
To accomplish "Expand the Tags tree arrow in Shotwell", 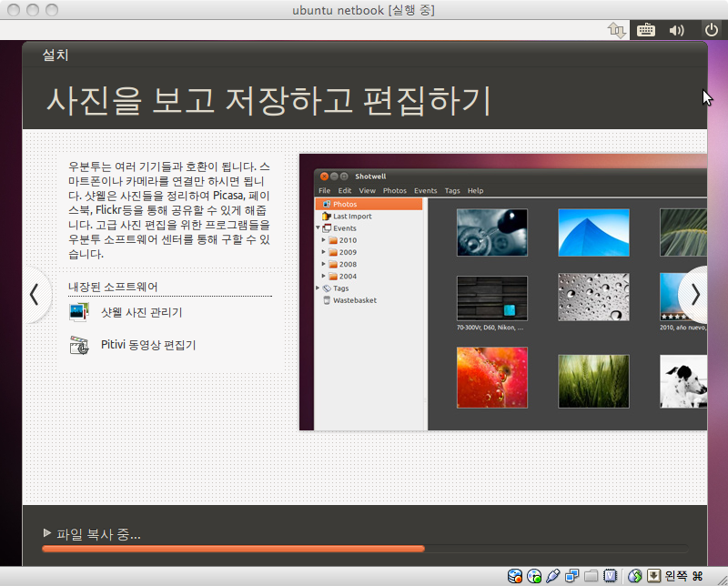I will point(318,288).
